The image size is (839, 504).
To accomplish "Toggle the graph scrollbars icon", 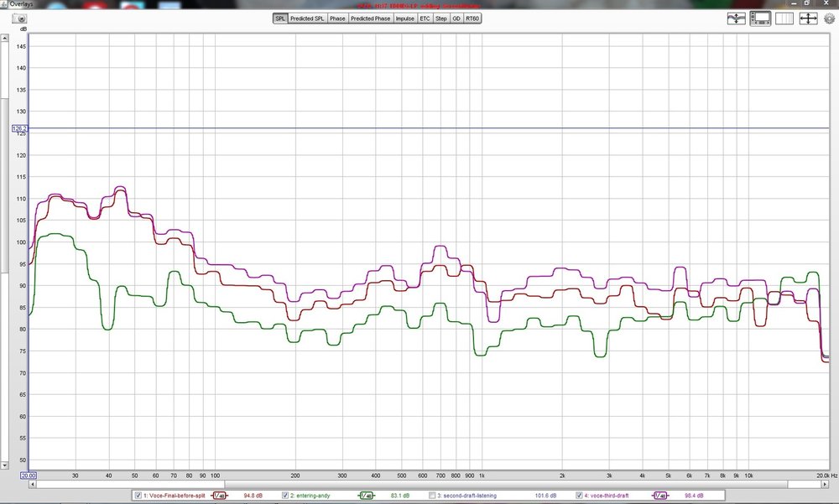I will click(x=760, y=18).
